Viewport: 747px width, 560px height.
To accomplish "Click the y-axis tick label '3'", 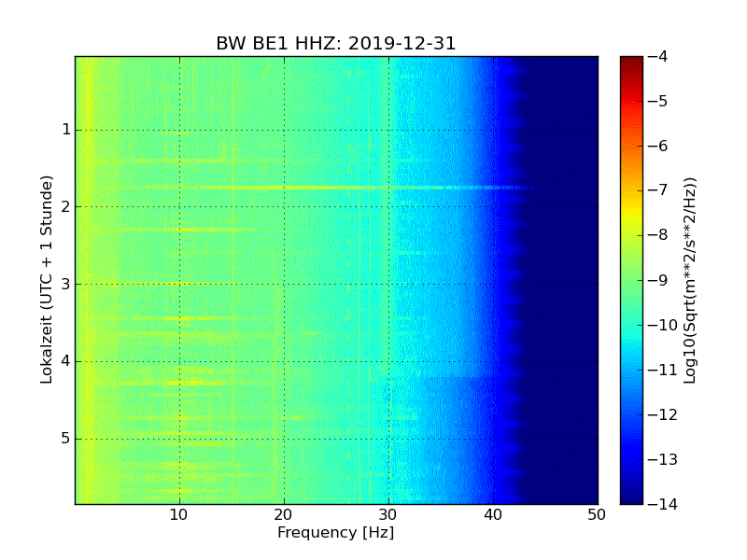I will (66, 285).
